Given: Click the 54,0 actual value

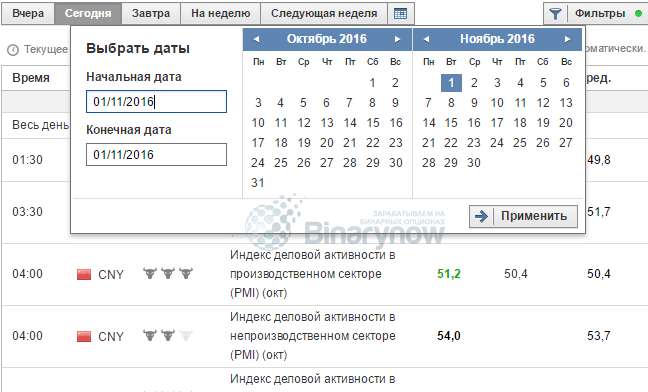Looking at the screenshot, I should [x=449, y=336].
